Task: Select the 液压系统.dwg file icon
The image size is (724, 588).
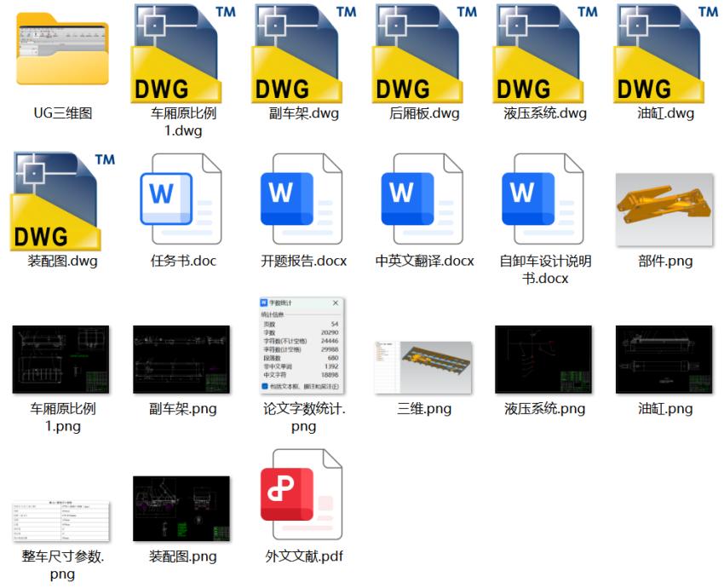Action: (545, 53)
